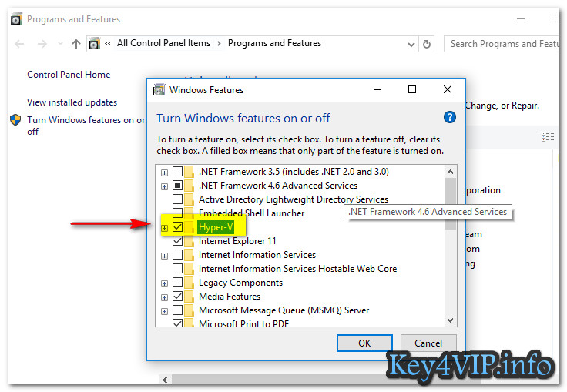Enable the .NET Framework 3.5 checkbox
Screen dimensions: 567x392
click(177, 171)
